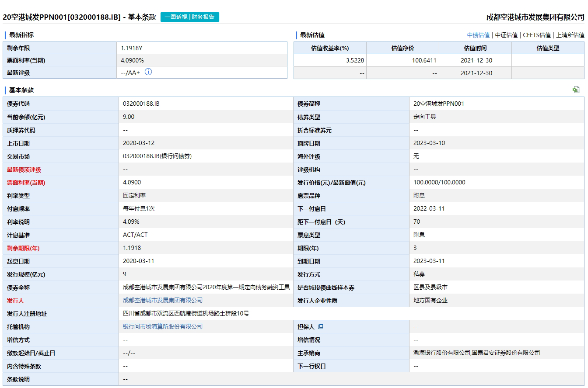Select day count basis ACT/ACT

(135, 235)
